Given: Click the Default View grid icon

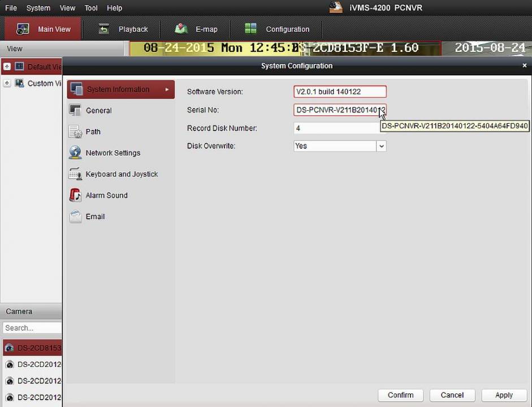Looking at the screenshot, I should tap(19, 67).
